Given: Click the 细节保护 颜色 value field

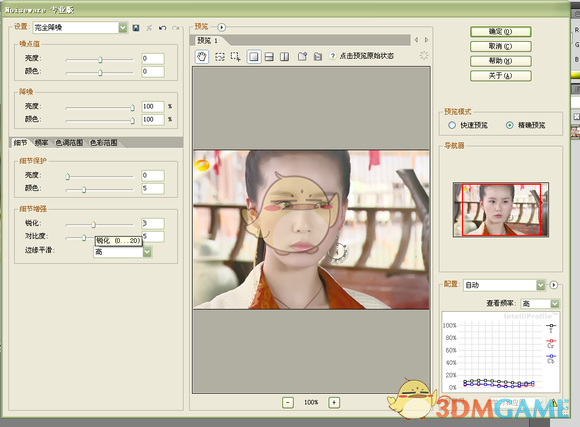Looking at the screenshot, I should [153, 188].
